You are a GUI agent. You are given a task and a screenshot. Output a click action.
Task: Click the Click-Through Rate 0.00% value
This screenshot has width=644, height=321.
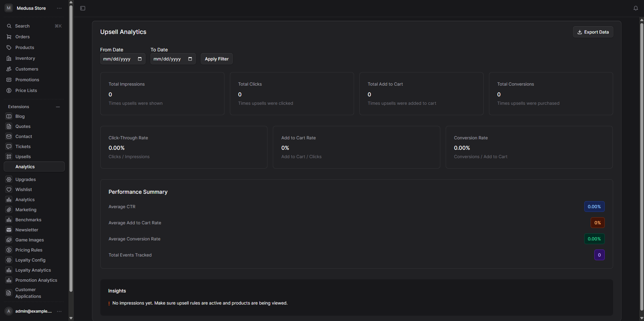click(x=116, y=148)
